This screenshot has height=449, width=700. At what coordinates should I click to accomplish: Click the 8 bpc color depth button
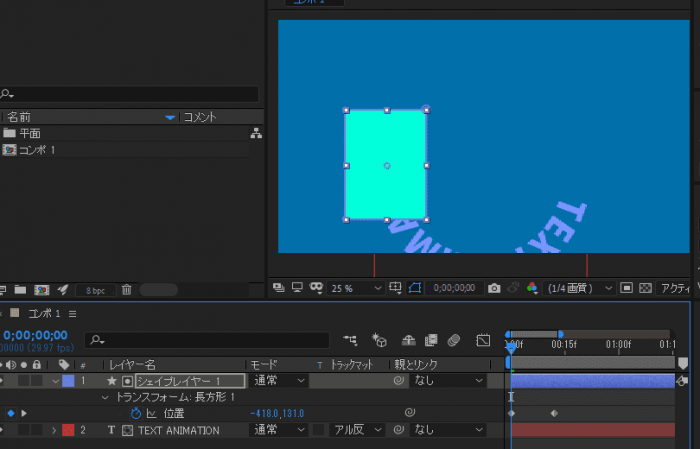tap(96, 291)
